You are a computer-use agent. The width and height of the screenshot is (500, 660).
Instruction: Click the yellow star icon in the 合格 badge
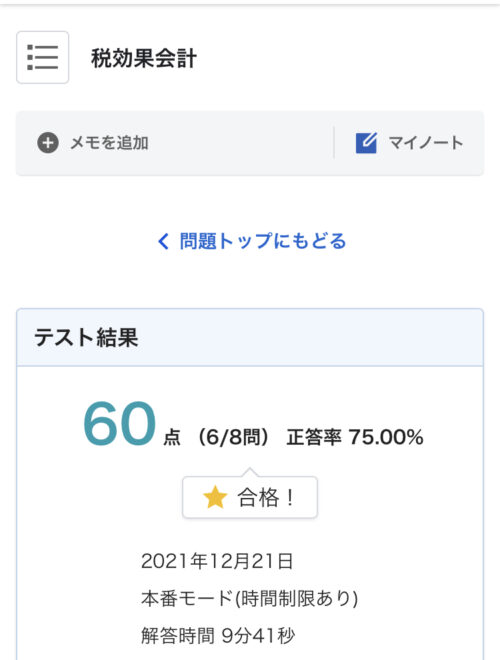pos(215,497)
